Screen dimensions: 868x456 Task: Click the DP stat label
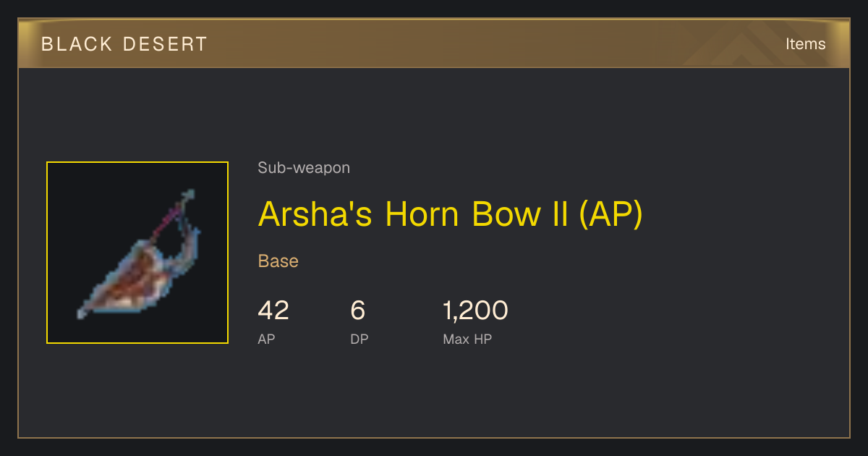(x=359, y=339)
